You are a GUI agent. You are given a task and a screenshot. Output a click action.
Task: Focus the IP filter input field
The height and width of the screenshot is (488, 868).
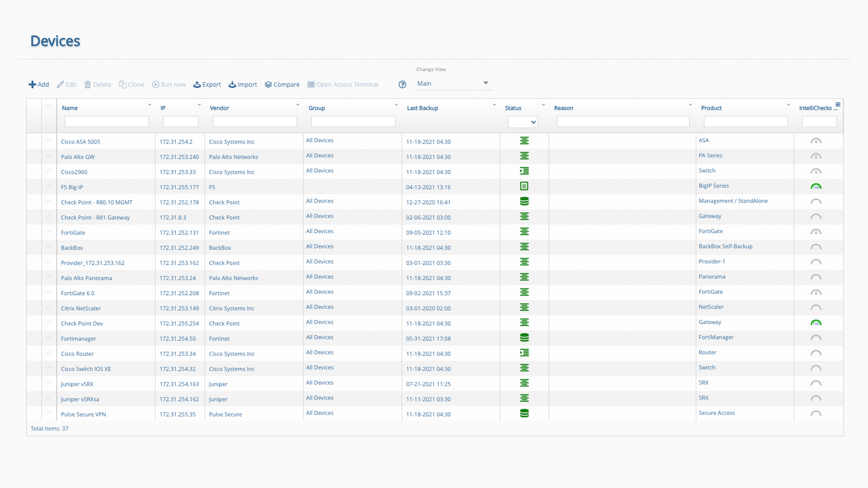pos(180,122)
